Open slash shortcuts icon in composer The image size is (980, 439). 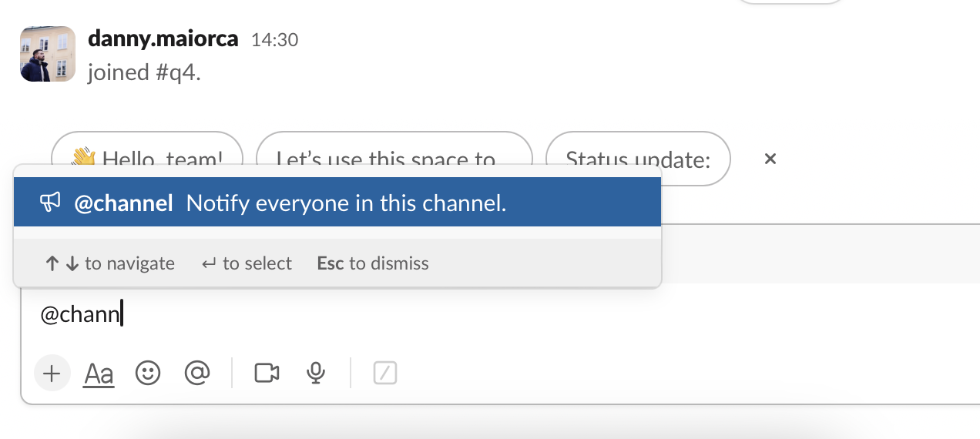(385, 374)
